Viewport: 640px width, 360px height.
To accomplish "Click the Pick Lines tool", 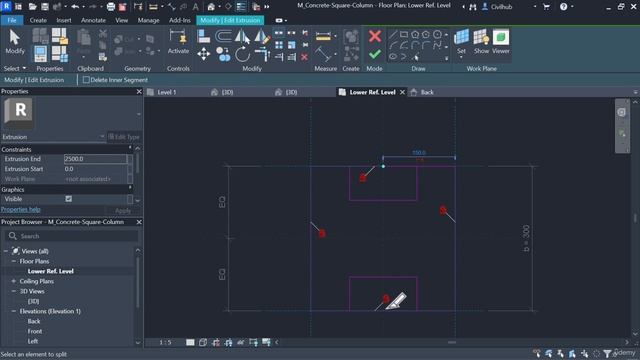I will [x=416, y=57].
